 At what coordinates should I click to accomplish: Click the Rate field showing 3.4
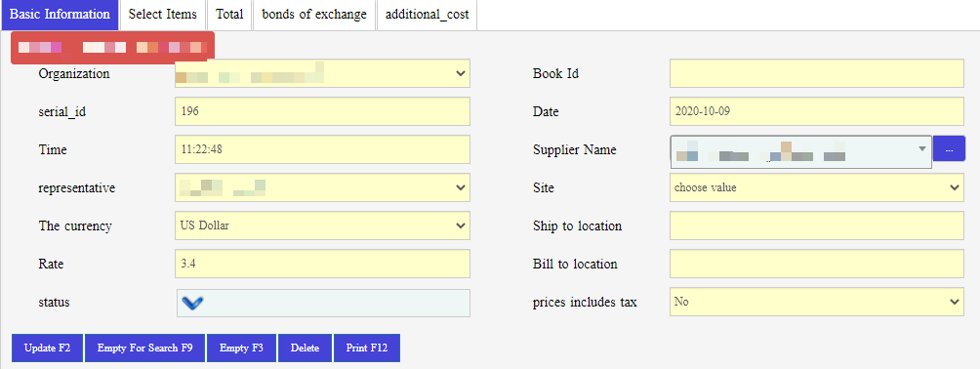tap(322, 264)
